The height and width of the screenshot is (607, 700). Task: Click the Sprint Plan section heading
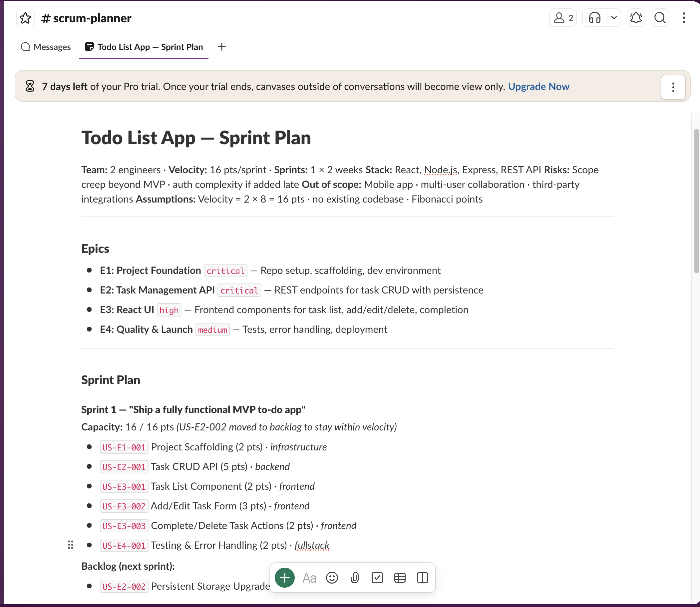tap(111, 380)
